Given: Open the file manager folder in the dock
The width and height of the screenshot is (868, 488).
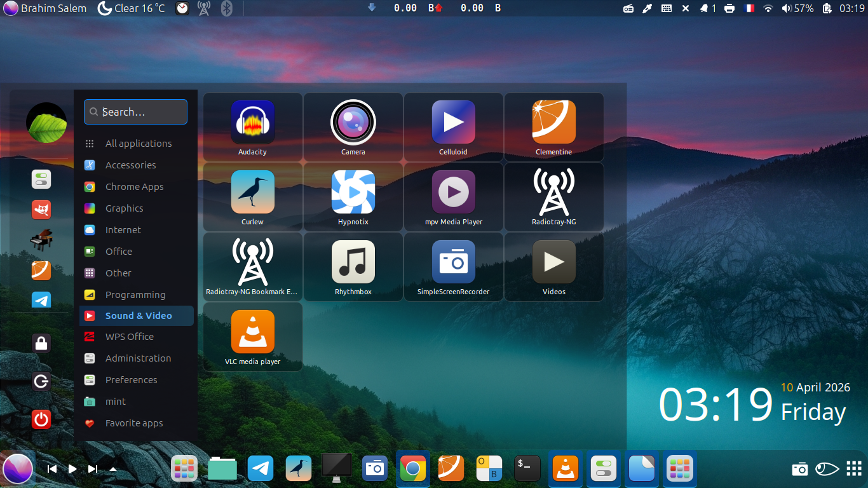Looking at the screenshot, I should 222,469.
